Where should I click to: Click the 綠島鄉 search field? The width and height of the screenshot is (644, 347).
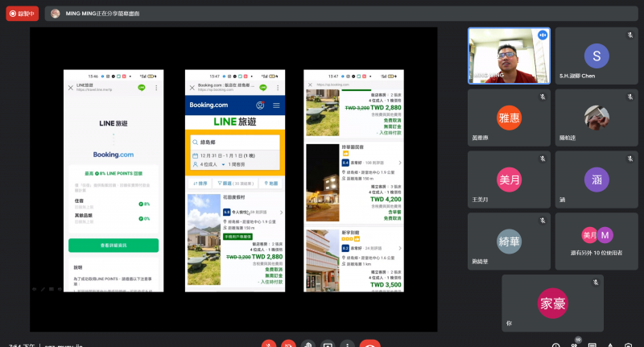tap(235, 142)
